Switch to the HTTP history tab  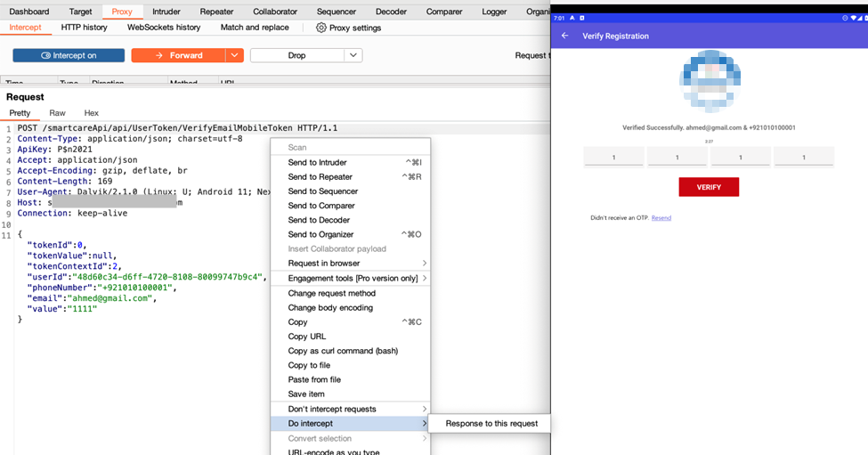84,28
